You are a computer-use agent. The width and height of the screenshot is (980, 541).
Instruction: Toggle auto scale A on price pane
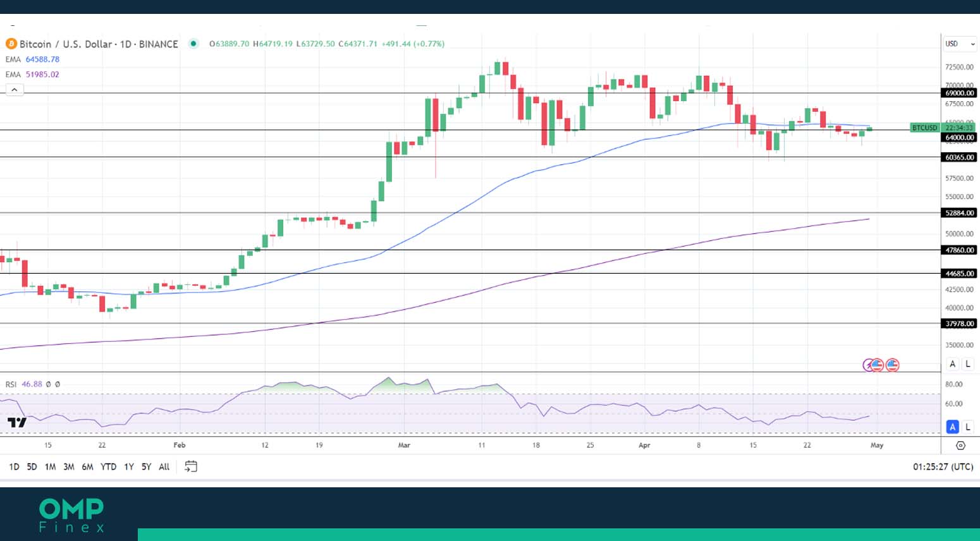pyautogui.click(x=953, y=364)
